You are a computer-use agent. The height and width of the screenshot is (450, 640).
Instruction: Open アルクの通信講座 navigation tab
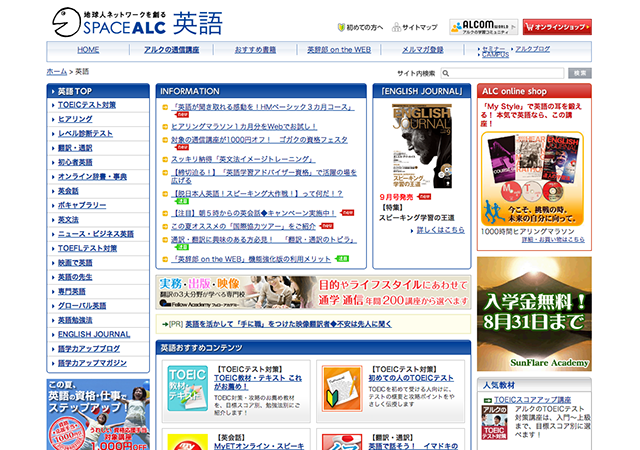pos(171,50)
